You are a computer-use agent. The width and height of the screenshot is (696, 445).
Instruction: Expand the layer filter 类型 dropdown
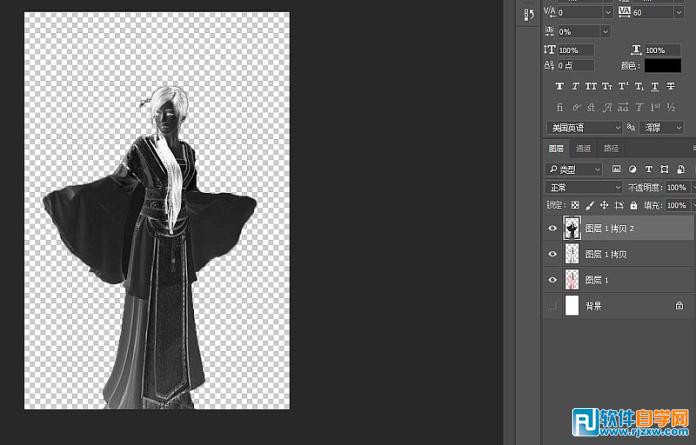coord(574,169)
